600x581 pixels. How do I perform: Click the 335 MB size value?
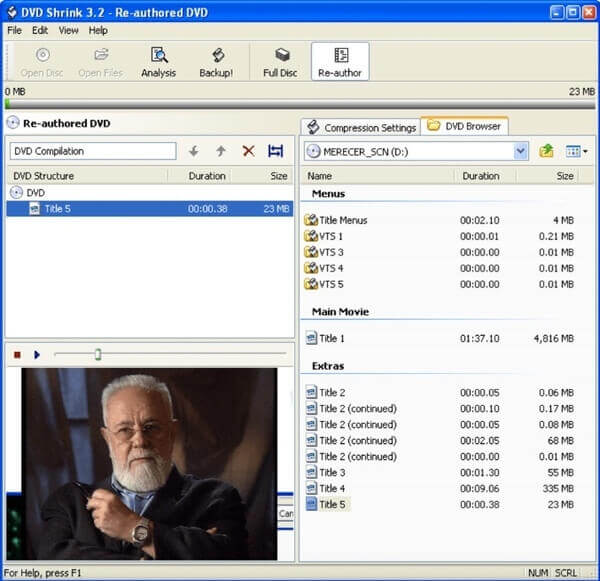point(558,489)
